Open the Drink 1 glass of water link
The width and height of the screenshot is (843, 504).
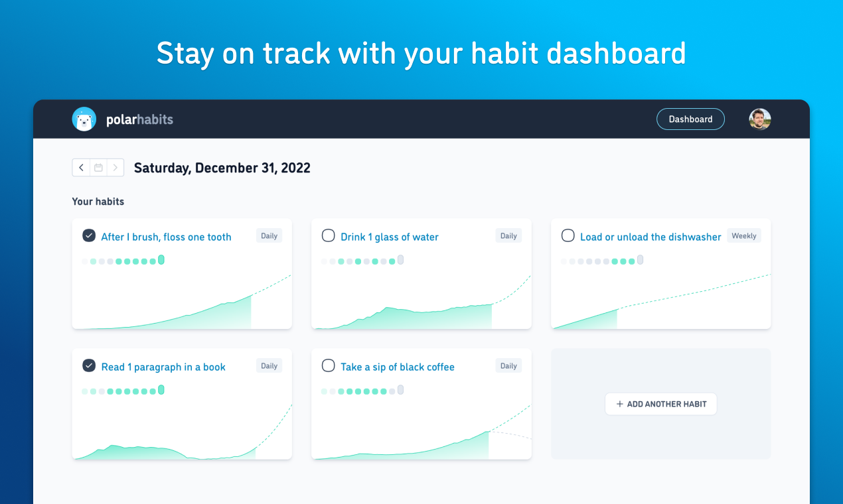click(390, 237)
